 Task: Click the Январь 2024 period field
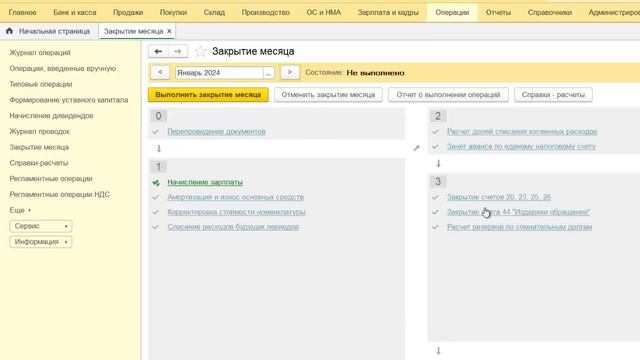point(219,73)
